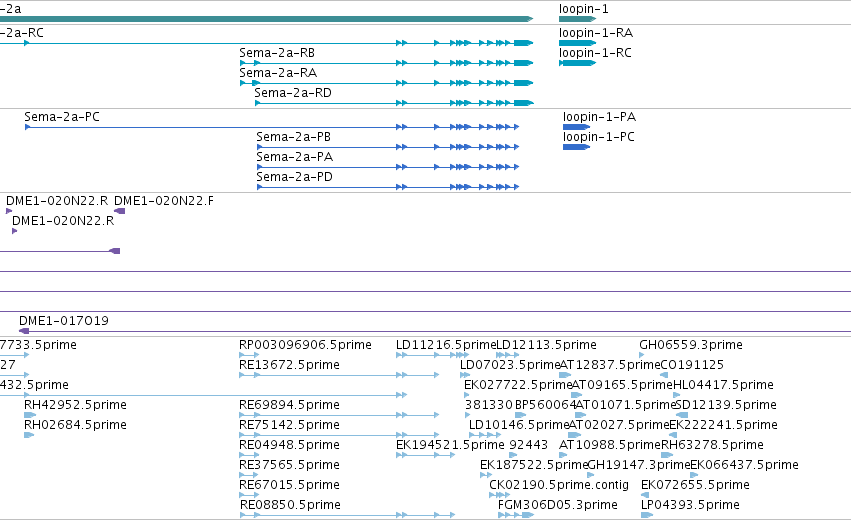Click EST LD10146.5prime

[485, 435]
